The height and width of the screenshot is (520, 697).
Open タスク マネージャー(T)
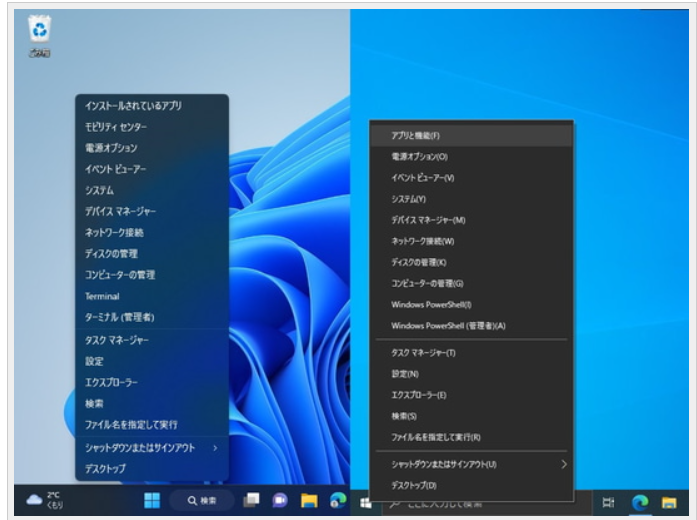472,353
